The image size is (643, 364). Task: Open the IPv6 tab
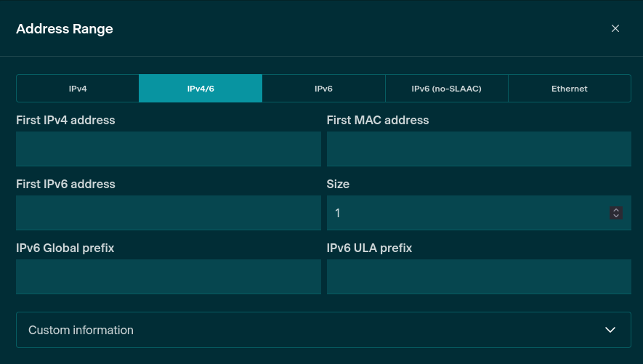[323, 89]
